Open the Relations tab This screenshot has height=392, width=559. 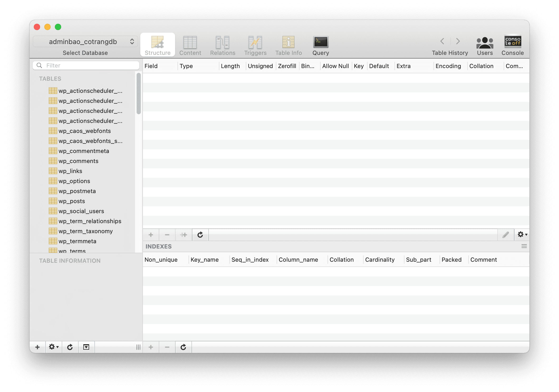(223, 45)
